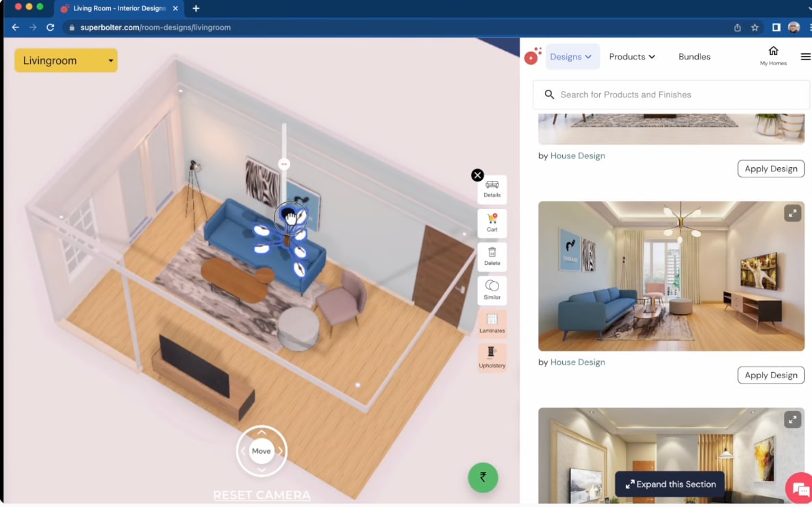Image resolution: width=812 pixels, height=507 pixels.
Task: Open the Laminates options
Action: tap(492, 323)
